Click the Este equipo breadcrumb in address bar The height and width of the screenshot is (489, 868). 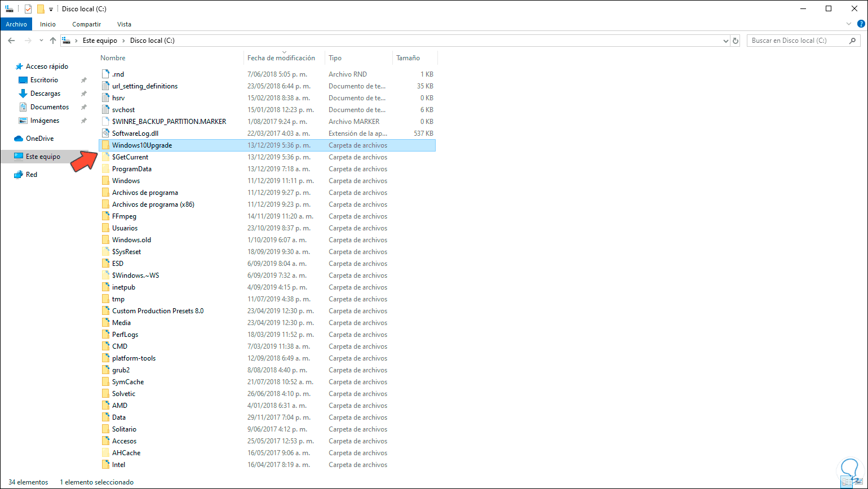pos(100,41)
